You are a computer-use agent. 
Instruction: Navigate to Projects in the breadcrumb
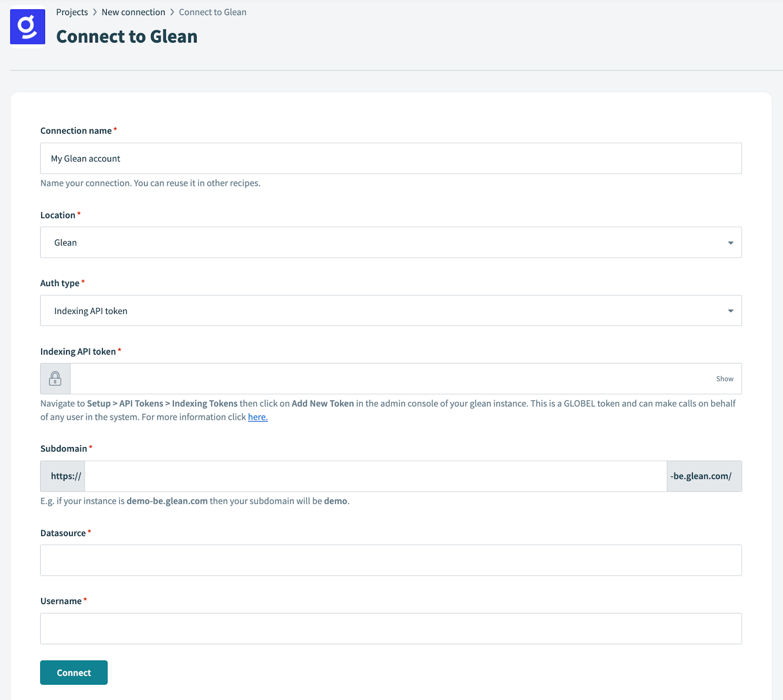[x=72, y=12]
